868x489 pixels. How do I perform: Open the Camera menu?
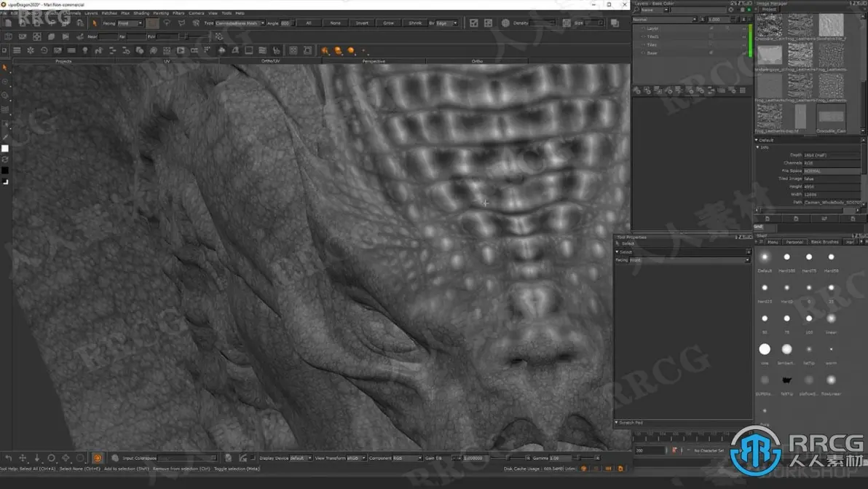(196, 12)
